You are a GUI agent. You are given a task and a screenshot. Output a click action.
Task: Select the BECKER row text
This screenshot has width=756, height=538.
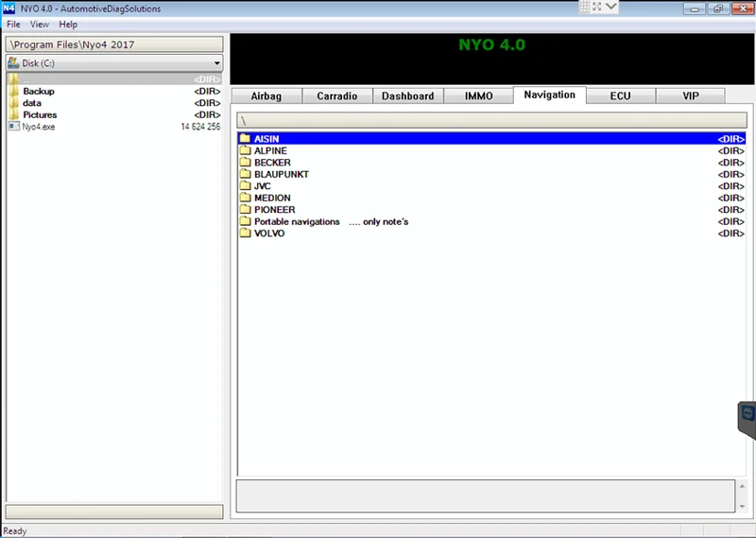click(272, 163)
